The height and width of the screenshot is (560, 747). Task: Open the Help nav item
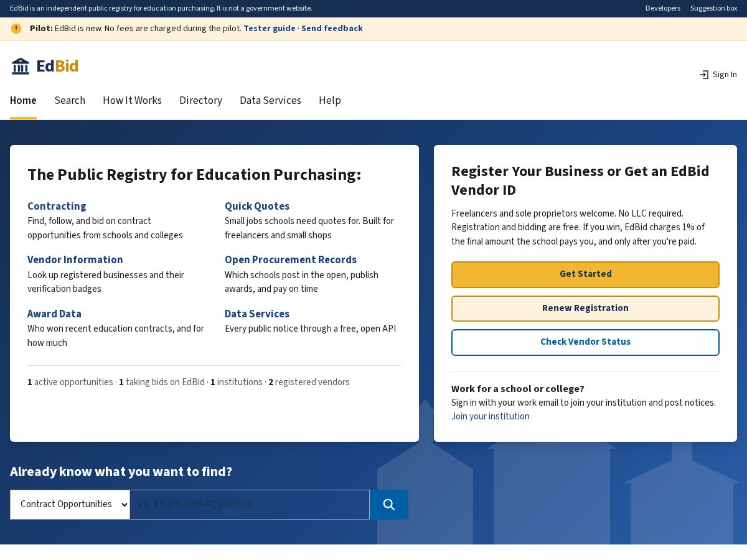click(330, 100)
